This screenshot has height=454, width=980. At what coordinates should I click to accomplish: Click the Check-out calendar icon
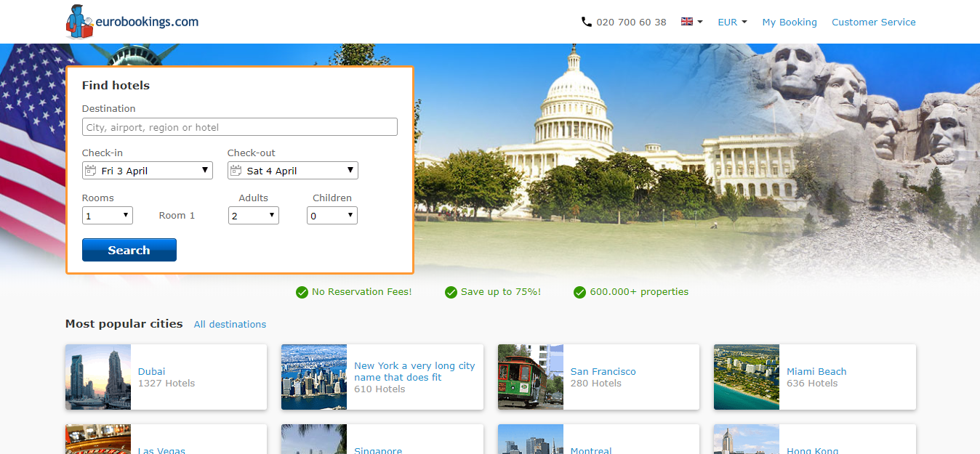coord(236,171)
